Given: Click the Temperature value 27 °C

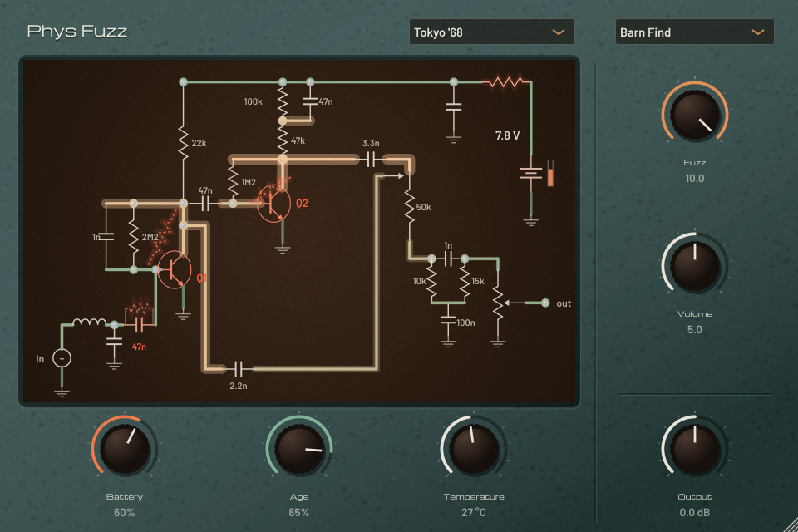Looking at the screenshot, I should (474, 512).
